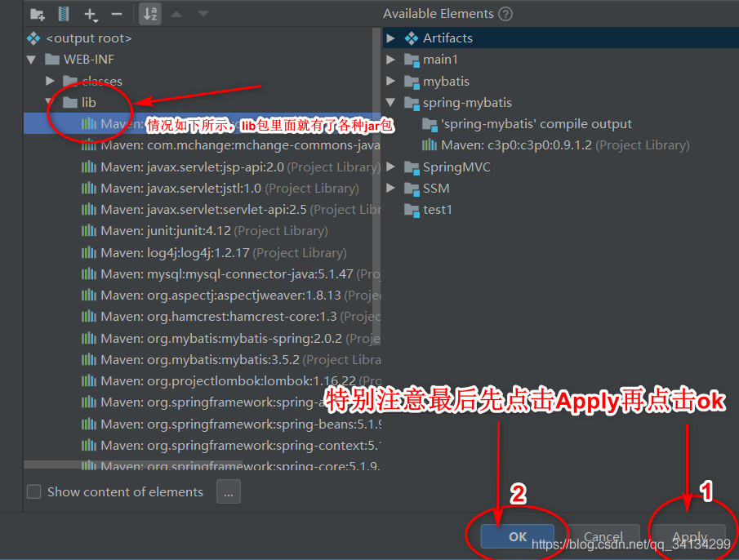
Task: Expand the classes folder
Action: [x=50, y=81]
